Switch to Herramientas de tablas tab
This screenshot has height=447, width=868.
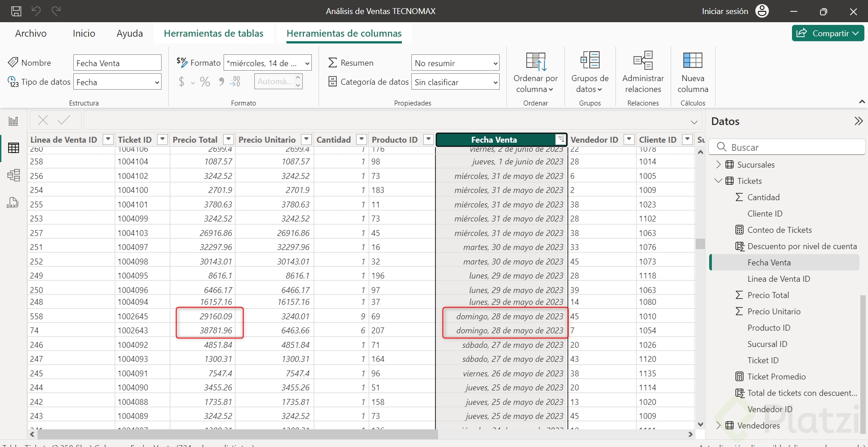(x=214, y=34)
